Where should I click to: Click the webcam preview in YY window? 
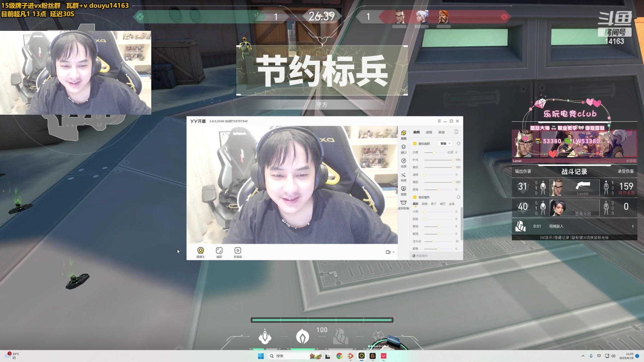coord(292,185)
